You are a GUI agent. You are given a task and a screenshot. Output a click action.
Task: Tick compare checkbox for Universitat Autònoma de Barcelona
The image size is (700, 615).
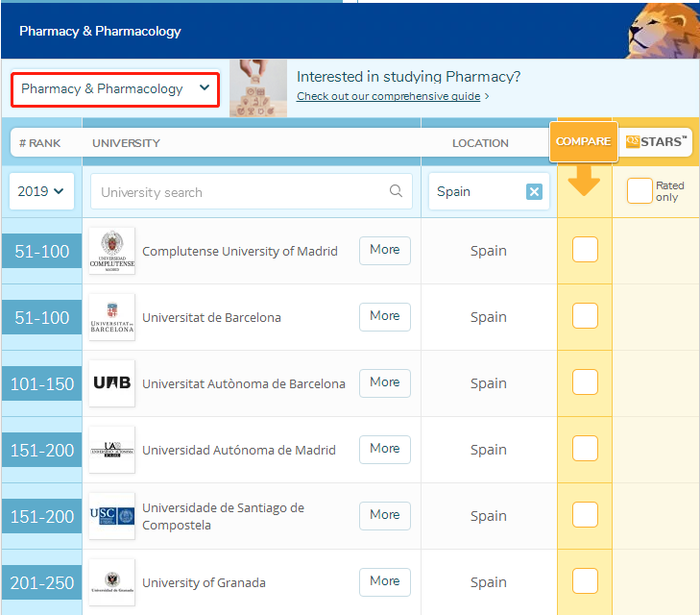pyautogui.click(x=585, y=381)
